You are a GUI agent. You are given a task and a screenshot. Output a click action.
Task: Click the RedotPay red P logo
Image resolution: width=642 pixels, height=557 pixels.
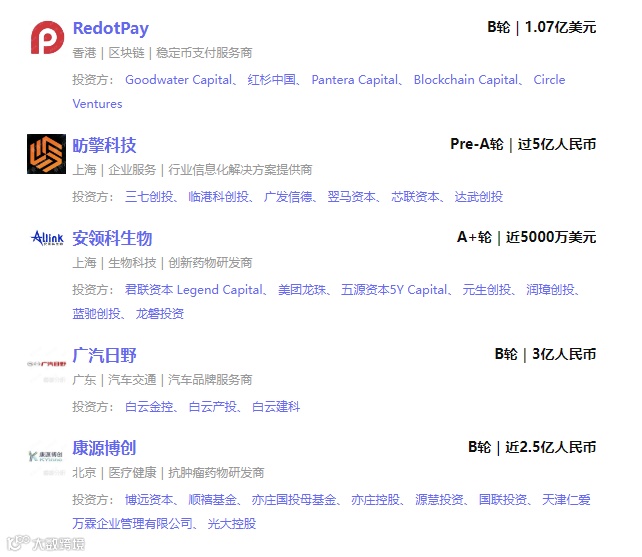pyautogui.click(x=47, y=38)
